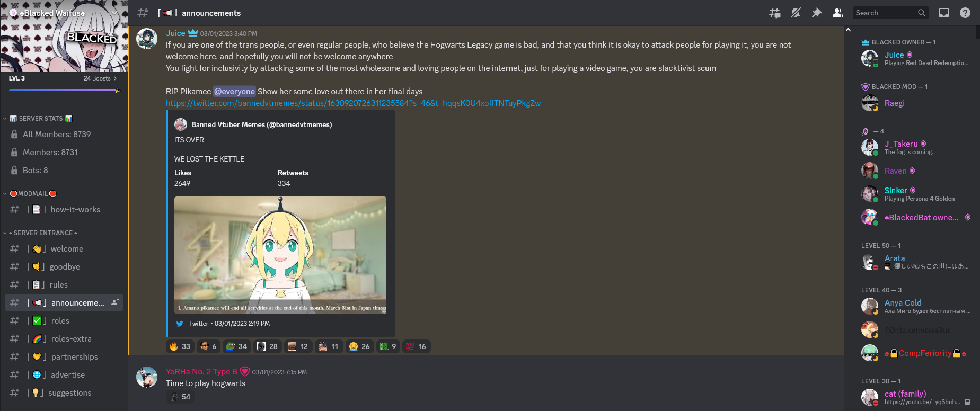Click the 24 Boosts button
The height and width of the screenshot is (411, 980).
[x=100, y=78]
